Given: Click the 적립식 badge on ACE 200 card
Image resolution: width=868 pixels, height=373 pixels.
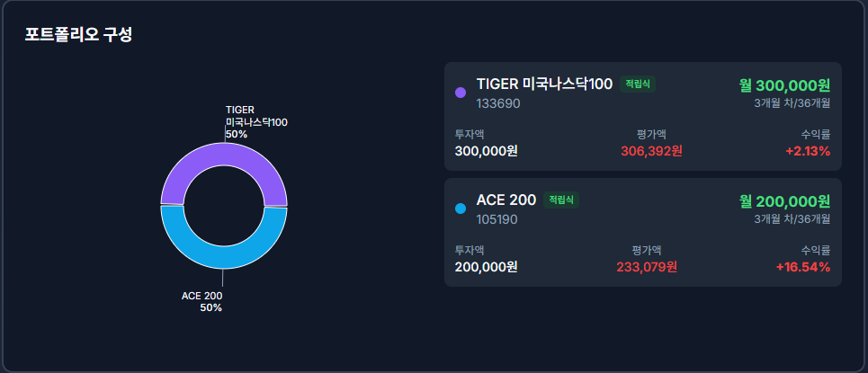Looking at the screenshot, I should pos(560,200).
